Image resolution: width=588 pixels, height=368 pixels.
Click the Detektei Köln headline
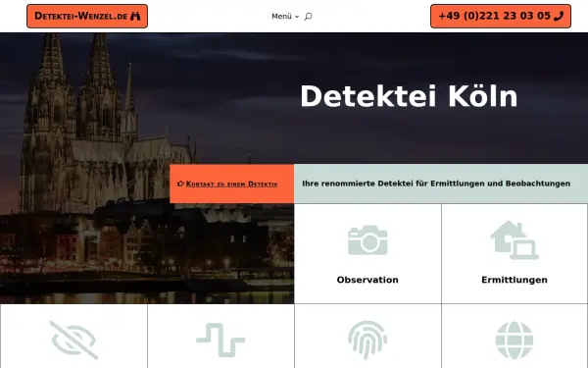[409, 96]
